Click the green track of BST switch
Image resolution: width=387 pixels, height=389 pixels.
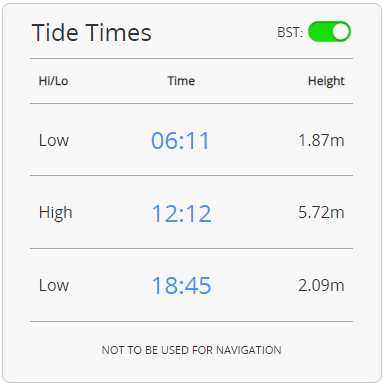[x=319, y=32]
